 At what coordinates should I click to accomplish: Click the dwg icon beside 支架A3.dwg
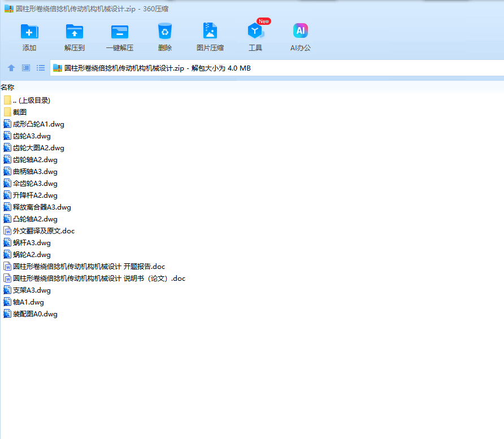7,290
